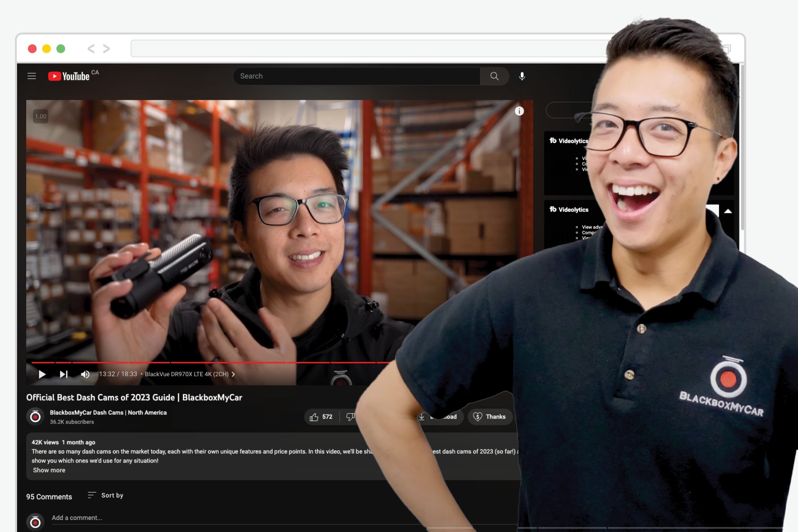Viewport: 798px width, 532px height.
Task: Open BlackboxMyCar Dash Cams channel link
Action: click(108, 412)
